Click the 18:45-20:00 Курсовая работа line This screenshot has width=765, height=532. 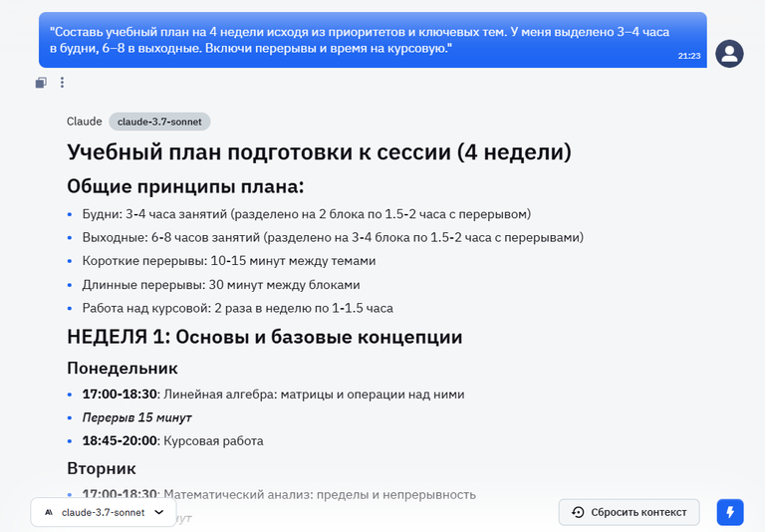pyautogui.click(x=172, y=440)
